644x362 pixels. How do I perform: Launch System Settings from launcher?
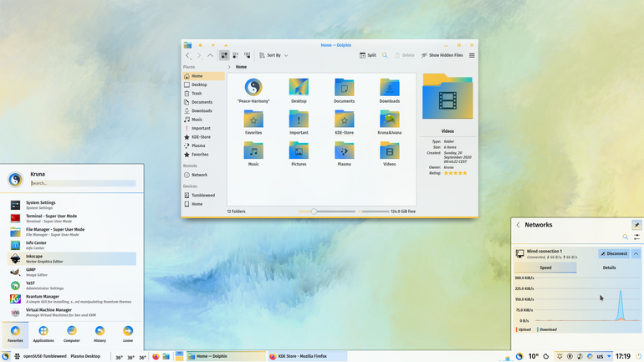(72, 205)
